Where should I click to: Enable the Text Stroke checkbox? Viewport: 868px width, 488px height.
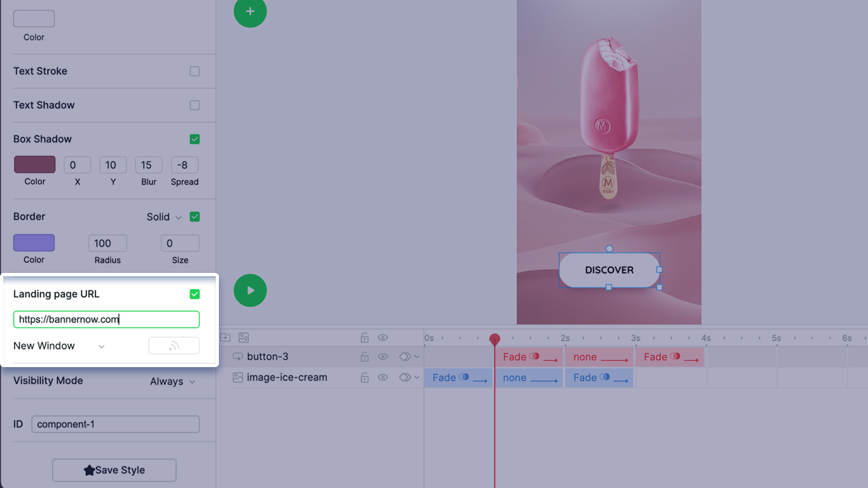(x=195, y=71)
